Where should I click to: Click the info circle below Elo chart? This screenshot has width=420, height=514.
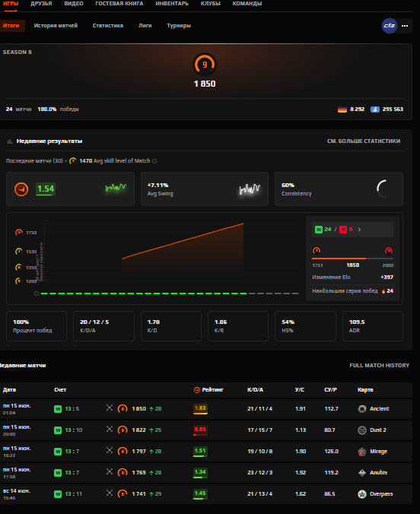tap(37, 293)
